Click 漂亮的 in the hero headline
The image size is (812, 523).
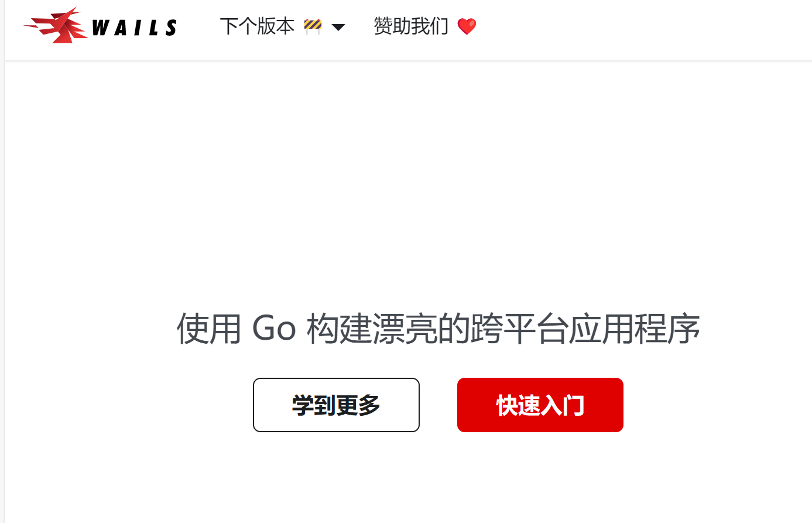(x=420, y=328)
